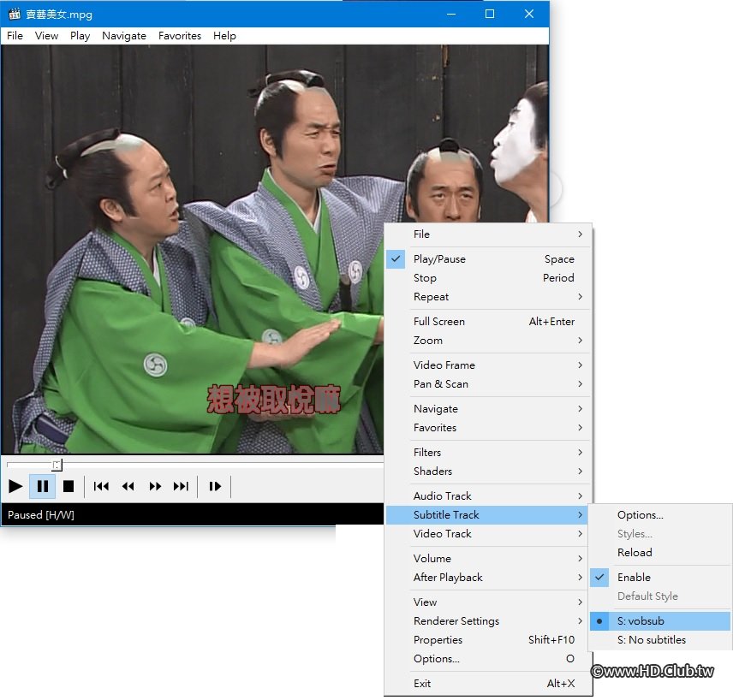Viewport: 733px width, 700px height.
Task: Open the Favorites menu in menu bar
Action: point(180,36)
